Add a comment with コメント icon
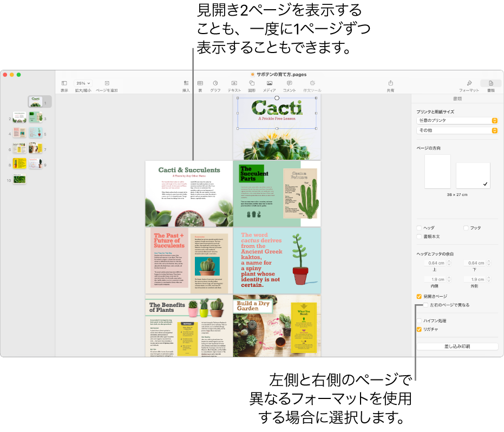 (x=289, y=83)
